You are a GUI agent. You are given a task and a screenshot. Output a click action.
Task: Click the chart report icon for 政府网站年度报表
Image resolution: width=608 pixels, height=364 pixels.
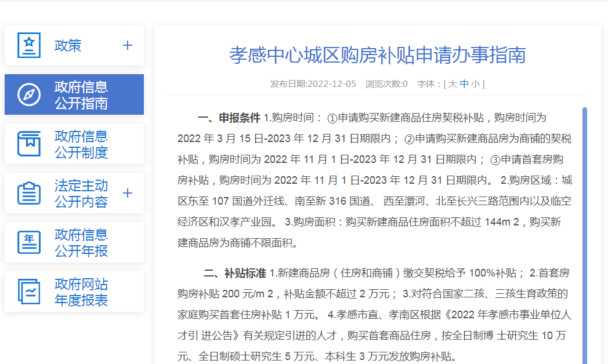29,292
